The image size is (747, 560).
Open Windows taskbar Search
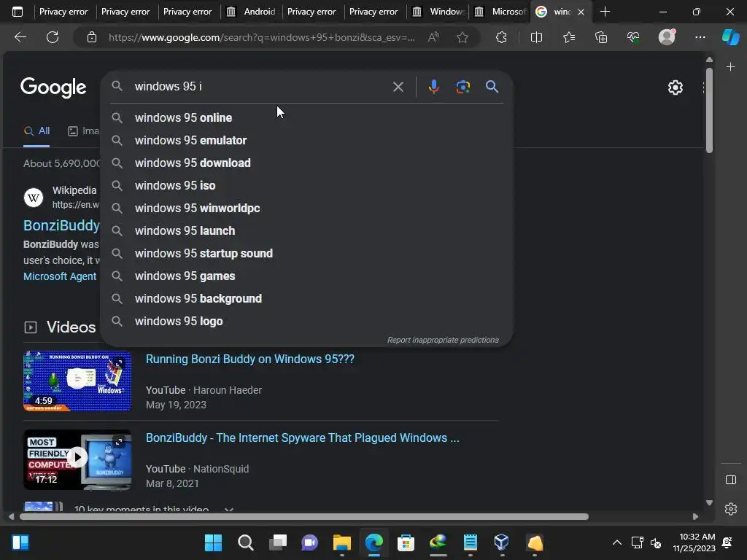coord(245,542)
